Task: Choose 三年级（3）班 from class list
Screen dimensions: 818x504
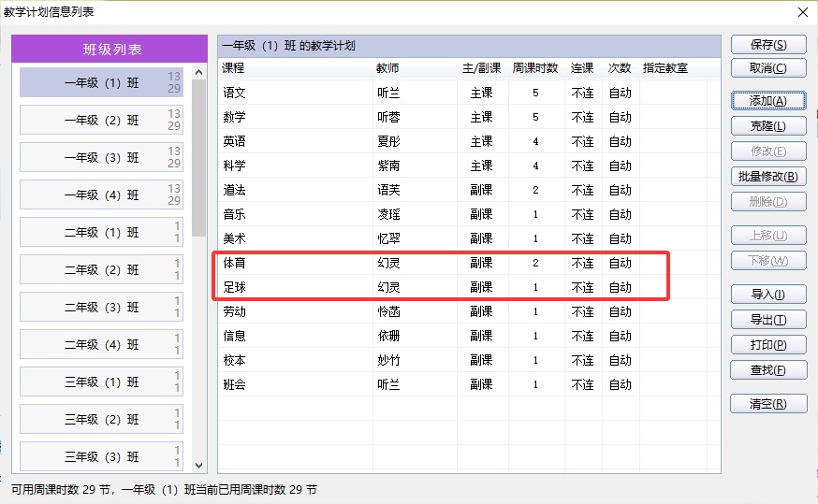Action: pos(101,456)
